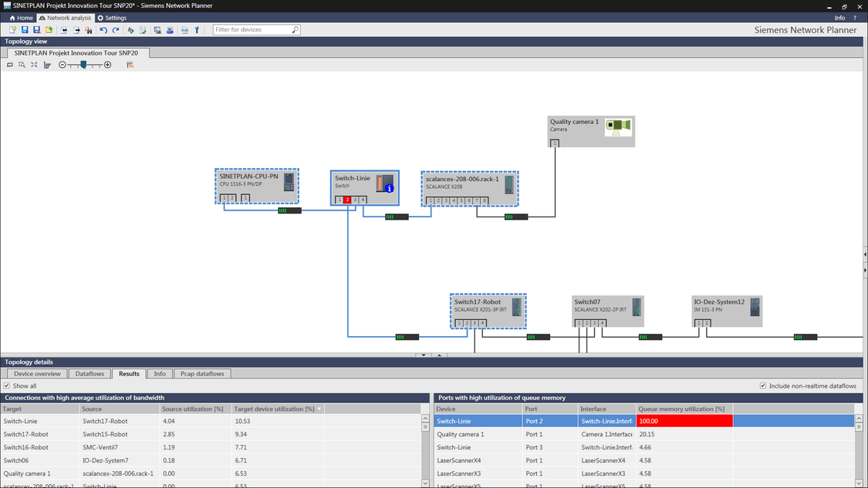
Task: Switch to the Network analysis tab
Action: 65,18
